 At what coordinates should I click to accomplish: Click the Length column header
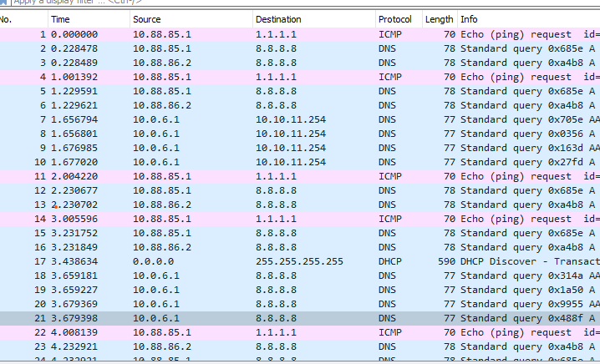point(439,18)
